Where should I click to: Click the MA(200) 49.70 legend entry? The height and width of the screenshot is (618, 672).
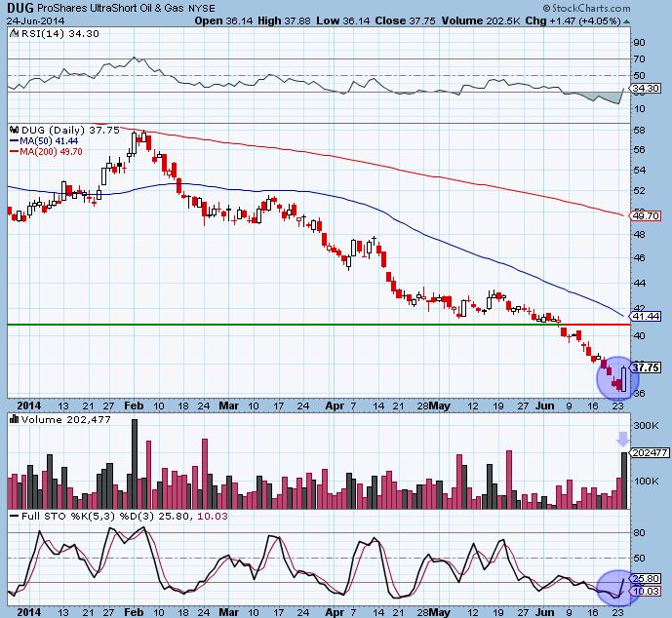46,152
